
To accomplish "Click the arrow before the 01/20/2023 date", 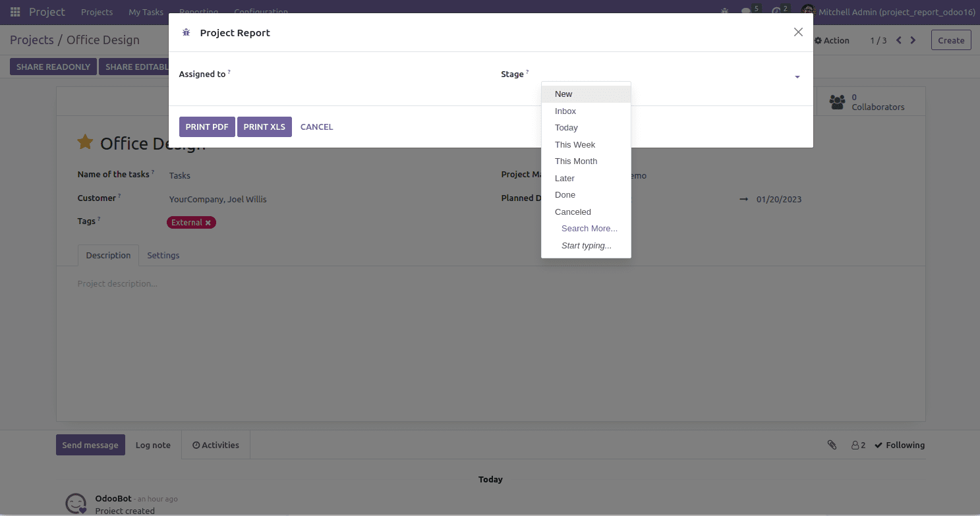I will [743, 199].
